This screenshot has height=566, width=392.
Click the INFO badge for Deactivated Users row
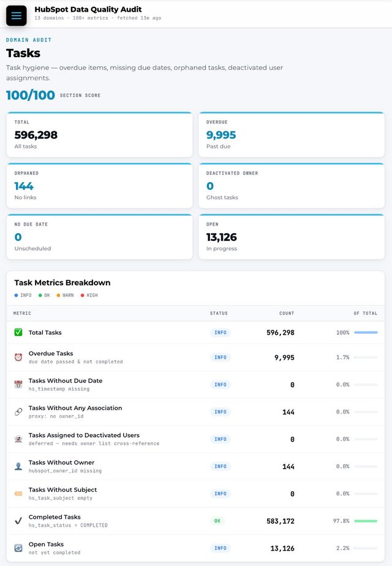(221, 439)
